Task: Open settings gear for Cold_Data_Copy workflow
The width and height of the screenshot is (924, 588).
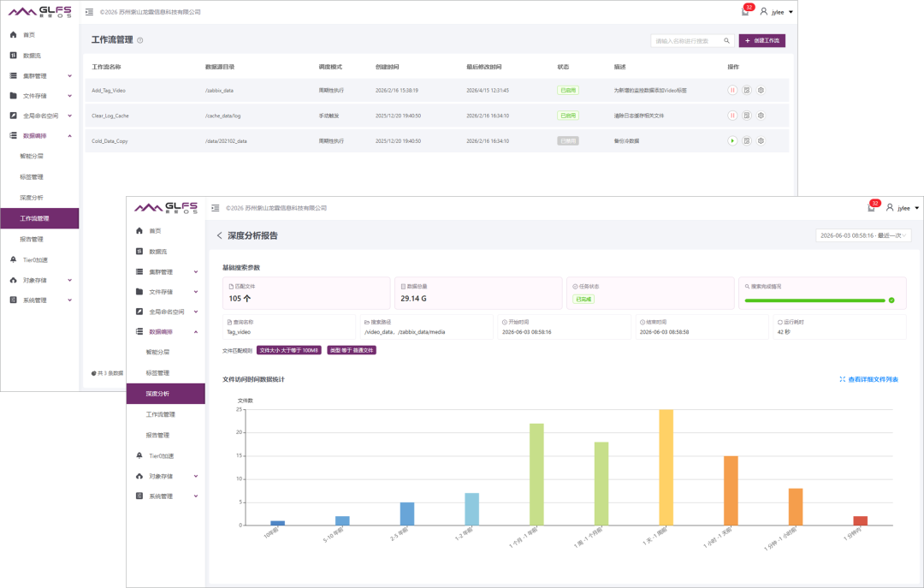Action: click(761, 141)
